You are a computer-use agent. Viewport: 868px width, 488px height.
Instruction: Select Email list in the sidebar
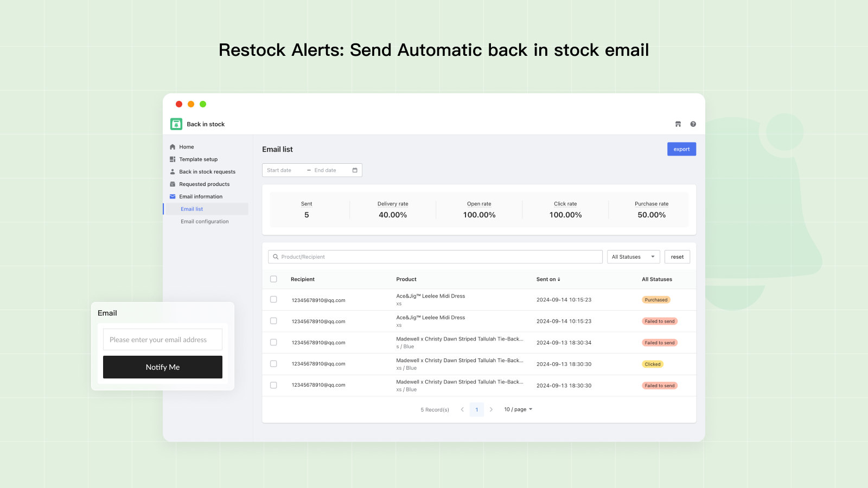click(x=192, y=209)
